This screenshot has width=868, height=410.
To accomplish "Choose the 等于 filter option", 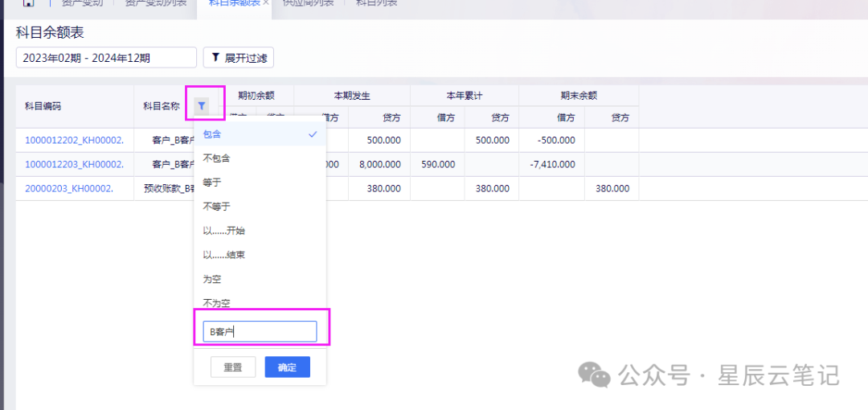I will [x=260, y=182].
